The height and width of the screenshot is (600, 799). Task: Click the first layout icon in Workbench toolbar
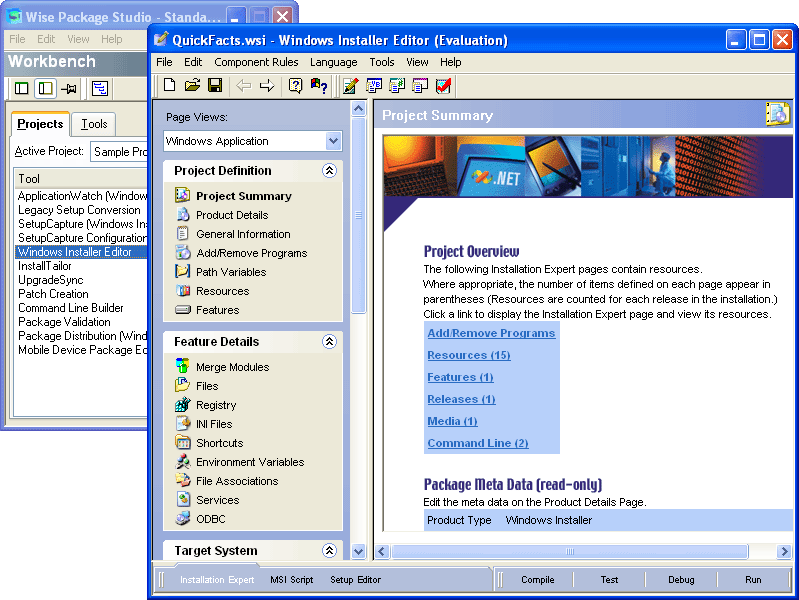coord(21,88)
